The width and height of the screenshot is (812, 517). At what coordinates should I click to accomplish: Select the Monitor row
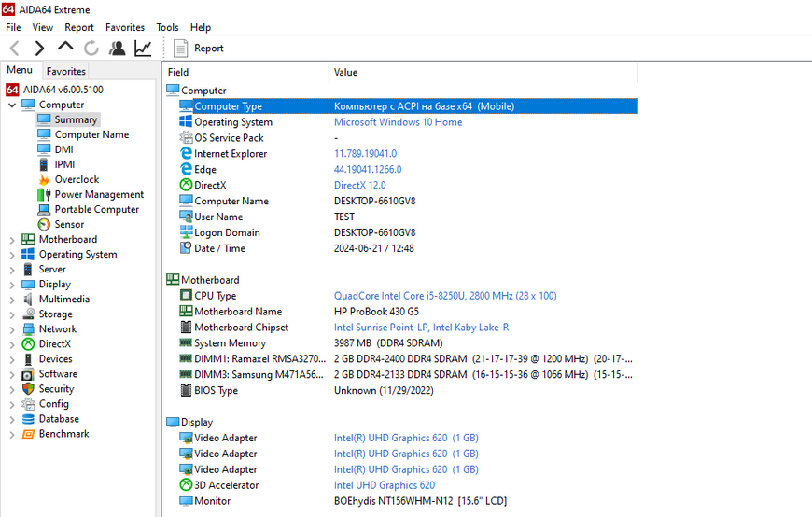click(408, 501)
